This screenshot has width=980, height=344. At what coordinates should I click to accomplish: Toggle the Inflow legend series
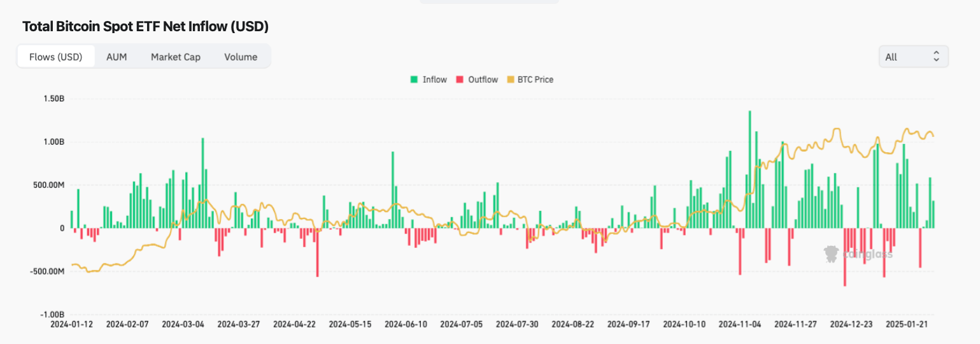tap(434, 80)
